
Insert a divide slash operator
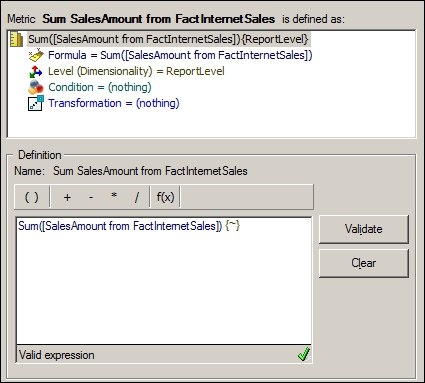(x=137, y=197)
